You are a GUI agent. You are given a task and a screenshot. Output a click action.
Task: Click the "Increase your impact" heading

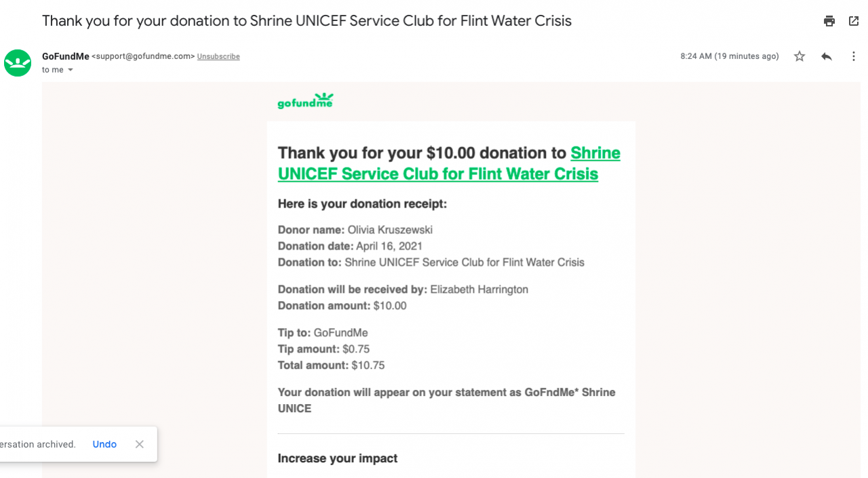coord(338,458)
